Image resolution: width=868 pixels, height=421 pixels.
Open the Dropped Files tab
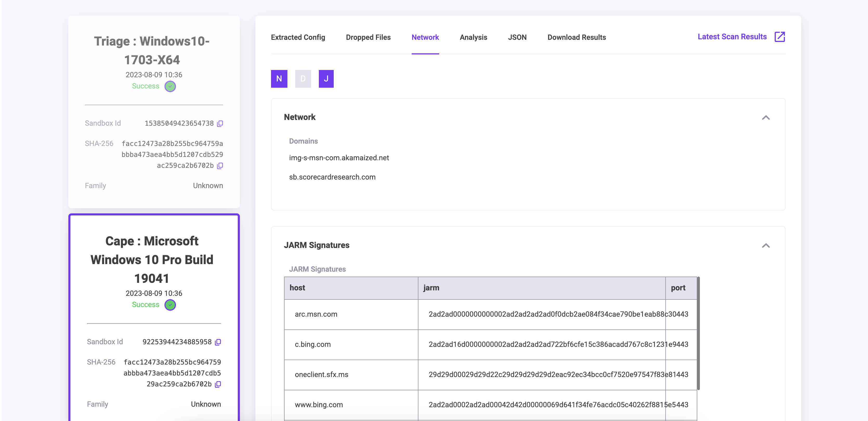point(368,37)
